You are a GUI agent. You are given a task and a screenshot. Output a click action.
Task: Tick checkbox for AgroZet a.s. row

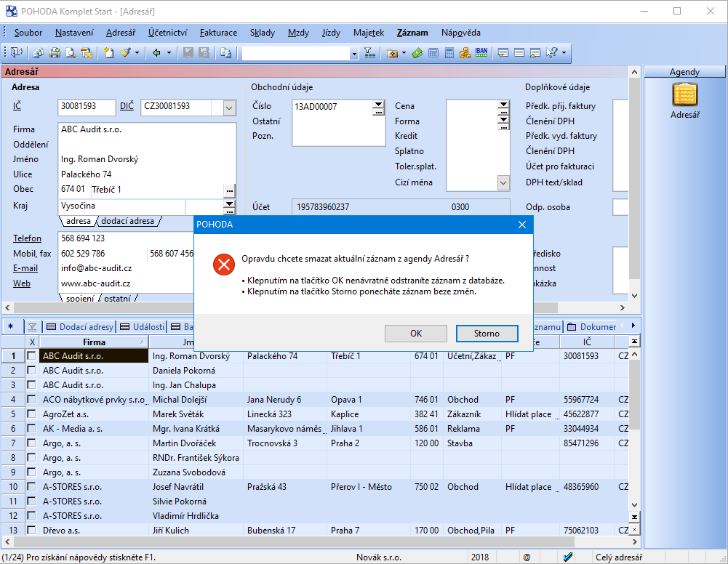(x=31, y=414)
